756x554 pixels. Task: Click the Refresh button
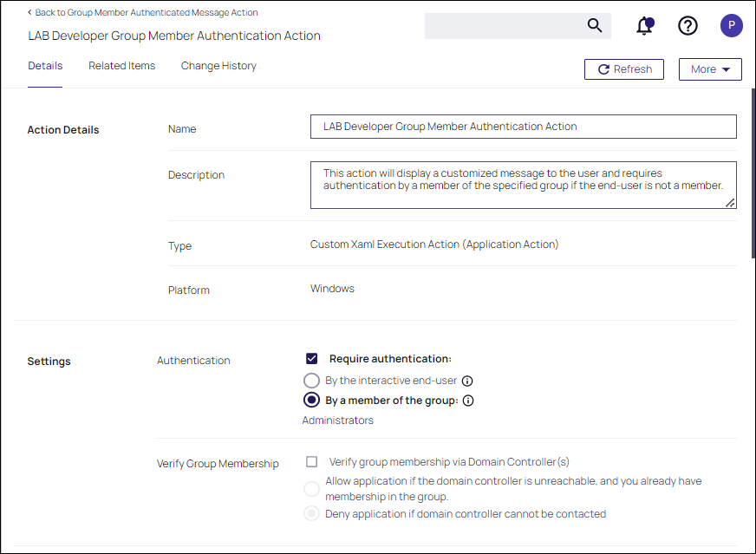coord(624,69)
